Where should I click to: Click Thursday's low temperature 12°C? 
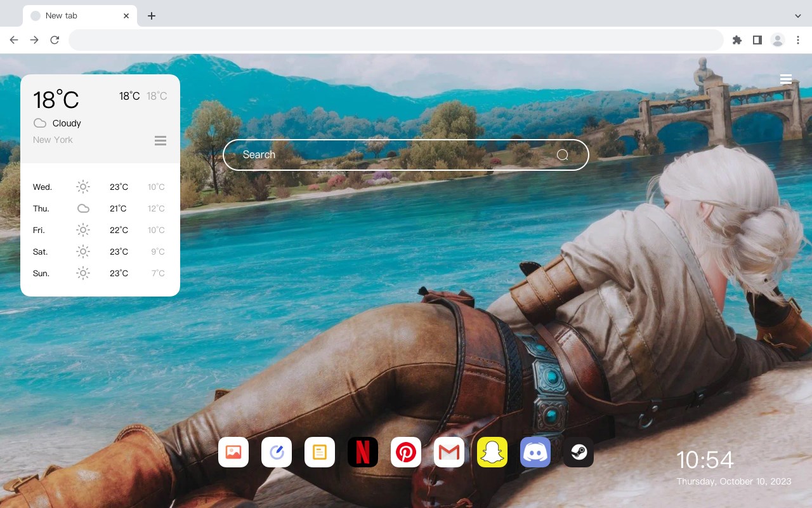(x=156, y=209)
